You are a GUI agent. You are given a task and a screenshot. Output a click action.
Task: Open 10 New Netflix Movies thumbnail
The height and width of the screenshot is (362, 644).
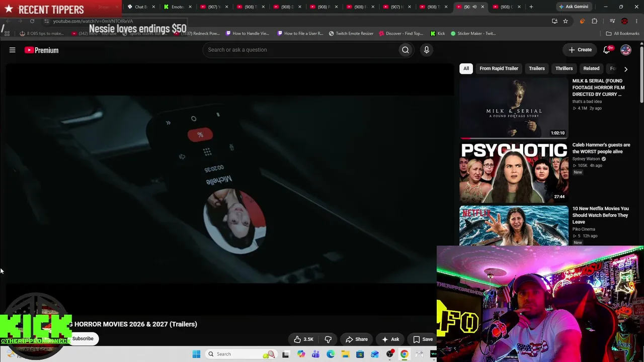[514, 226]
